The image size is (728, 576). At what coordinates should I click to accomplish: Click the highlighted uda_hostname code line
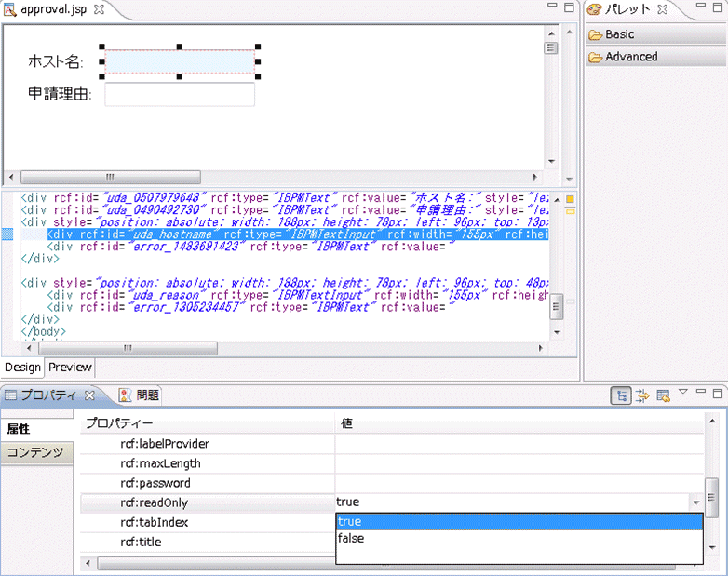[x=298, y=234]
